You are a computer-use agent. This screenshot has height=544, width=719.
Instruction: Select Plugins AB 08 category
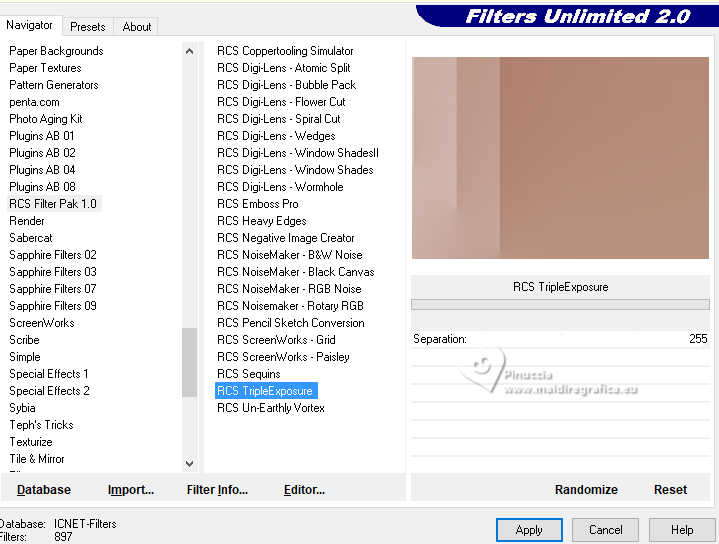point(42,187)
